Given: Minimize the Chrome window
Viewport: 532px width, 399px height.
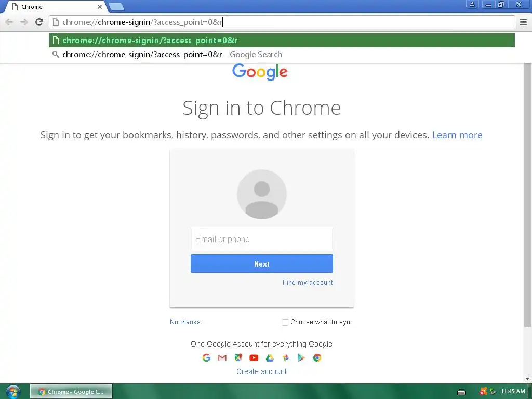Looking at the screenshot, I should tap(488, 4).
